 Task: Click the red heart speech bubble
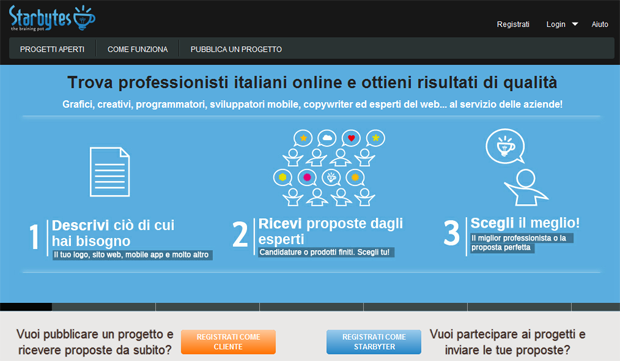coord(351,138)
